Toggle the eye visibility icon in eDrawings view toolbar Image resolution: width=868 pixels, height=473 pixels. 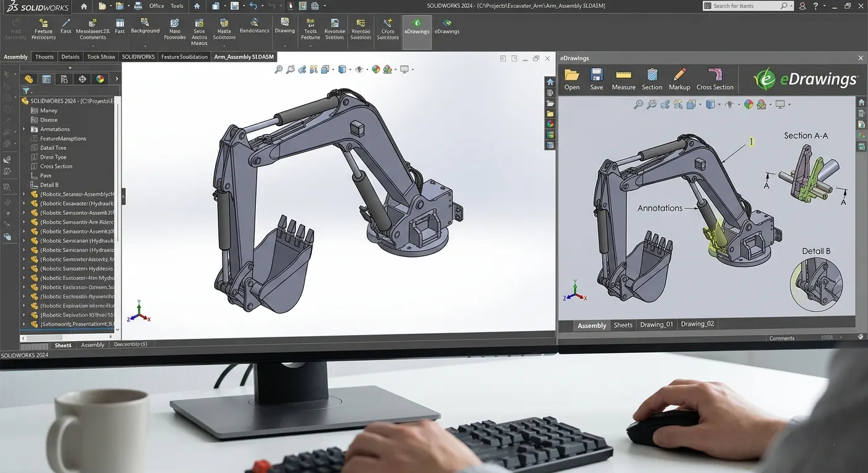[x=729, y=104]
